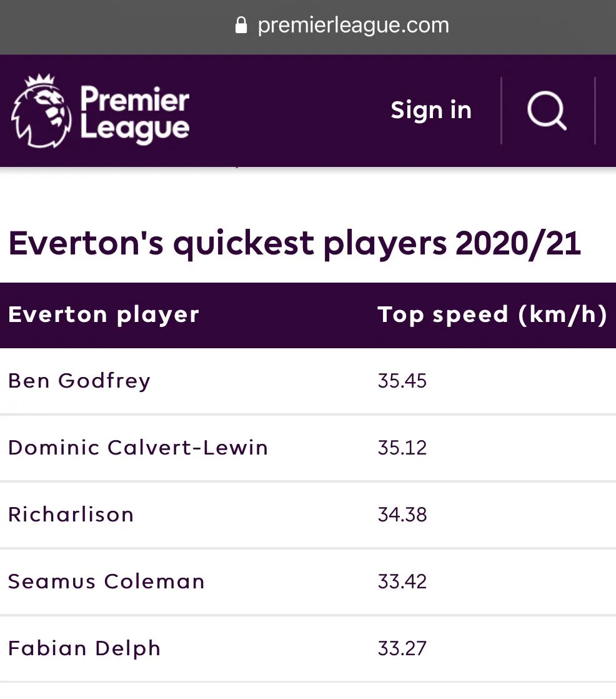This screenshot has width=616, height=699.
Task: Select Dominic Calvert-Lewin in the table
Action: point(138,448)
